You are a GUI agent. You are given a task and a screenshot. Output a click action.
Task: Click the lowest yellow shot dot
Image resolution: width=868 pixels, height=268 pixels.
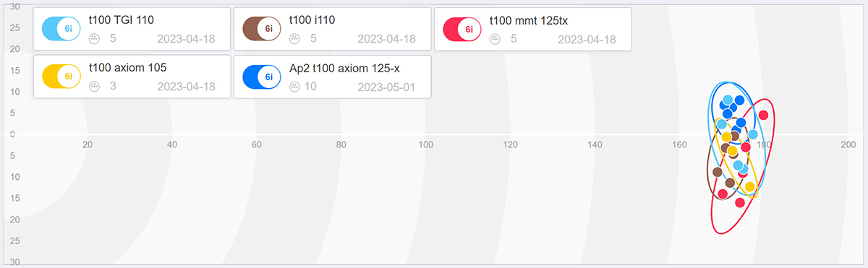(750, 187)
